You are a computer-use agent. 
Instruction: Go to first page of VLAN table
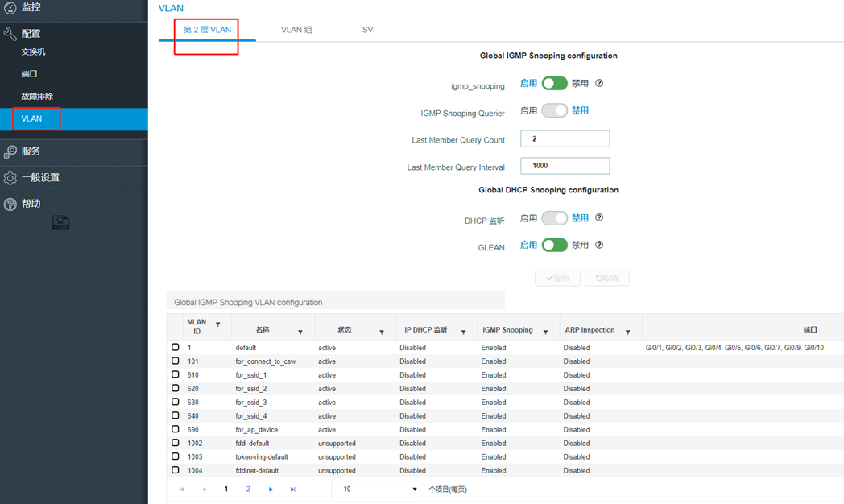point(181,490)
